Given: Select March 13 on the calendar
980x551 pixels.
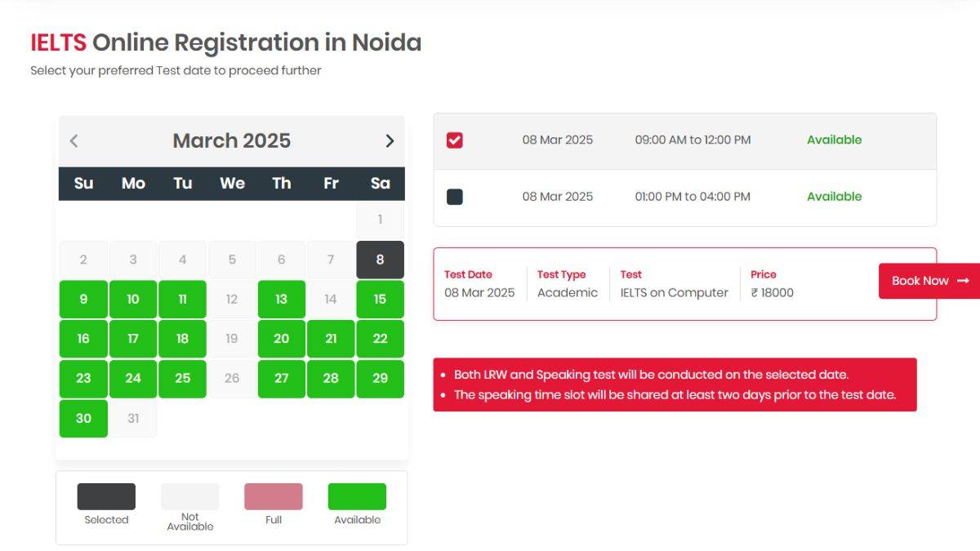Looking at the screenshot, I should click(x=281, y=299).
